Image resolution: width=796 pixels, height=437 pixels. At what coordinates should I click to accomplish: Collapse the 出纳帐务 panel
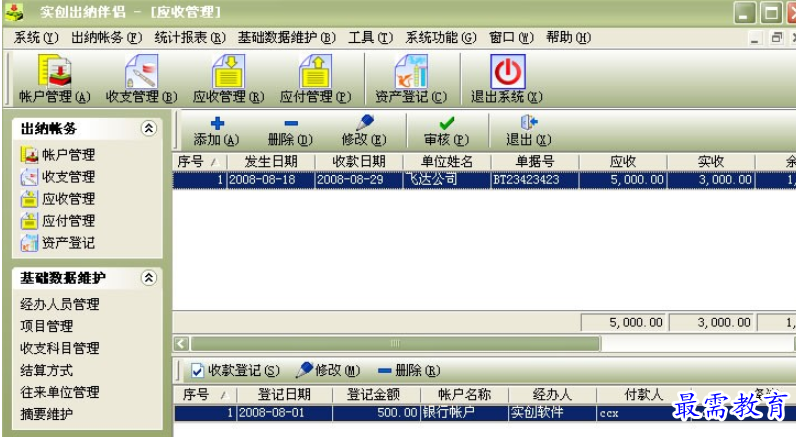coord(149,128)
